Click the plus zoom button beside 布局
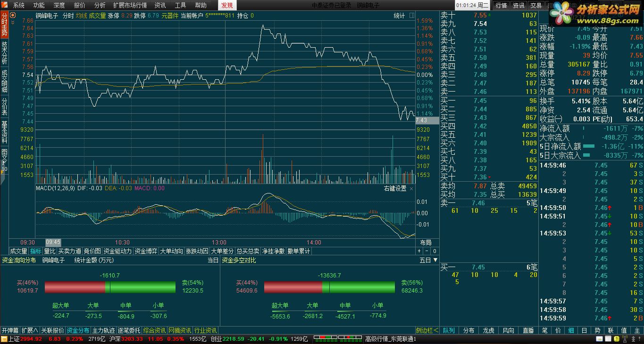Image resolution: width=644 pixels, height=344 pixels. click(419, 251)
